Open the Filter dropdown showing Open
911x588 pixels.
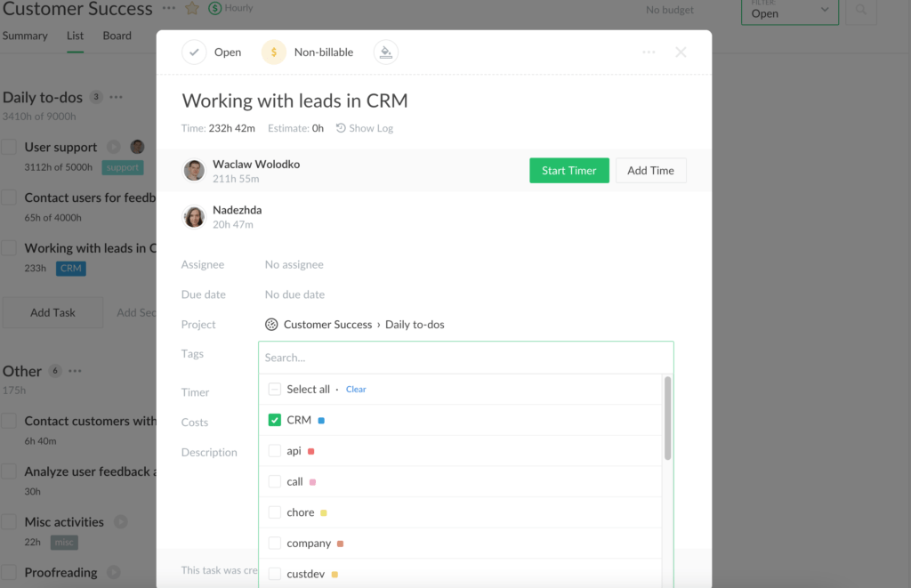[789, 12]
